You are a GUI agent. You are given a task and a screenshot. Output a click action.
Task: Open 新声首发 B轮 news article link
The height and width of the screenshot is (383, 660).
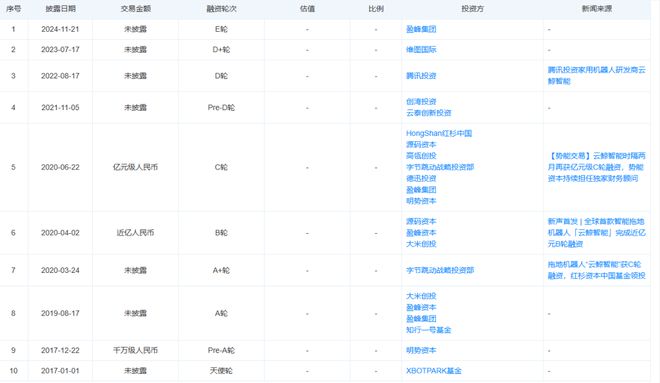coord(596,233)
